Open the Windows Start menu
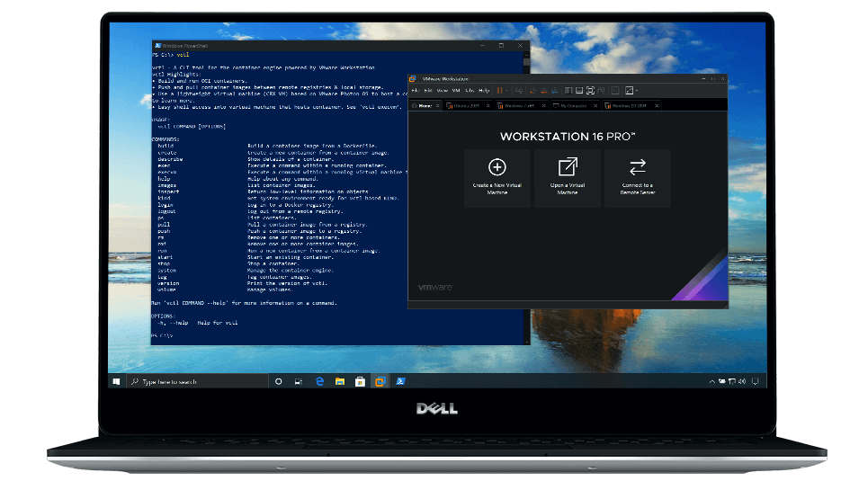Viewport: 868px width, 490px height. [x=116, y=381]
